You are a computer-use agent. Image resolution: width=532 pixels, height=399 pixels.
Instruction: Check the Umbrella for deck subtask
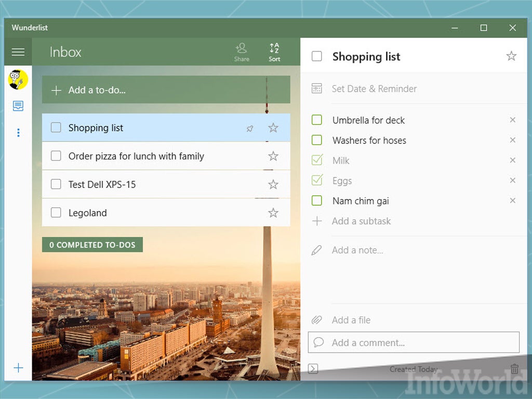[317, 120]
